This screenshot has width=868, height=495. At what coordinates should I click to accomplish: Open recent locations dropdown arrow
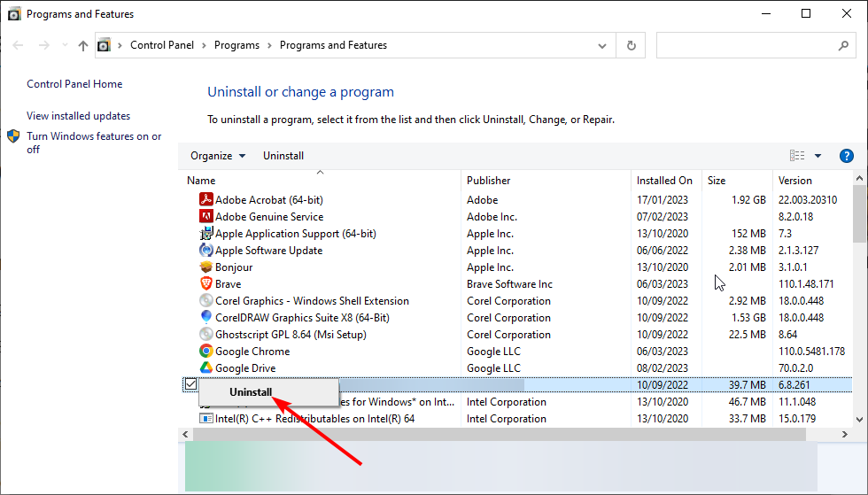[65, 45]
